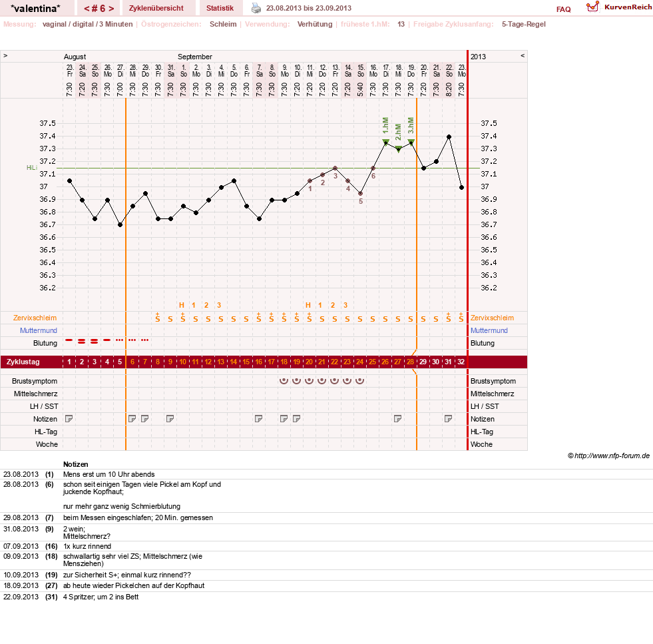Click the '5-Tage-Regel' setting value

click(523, 24)
